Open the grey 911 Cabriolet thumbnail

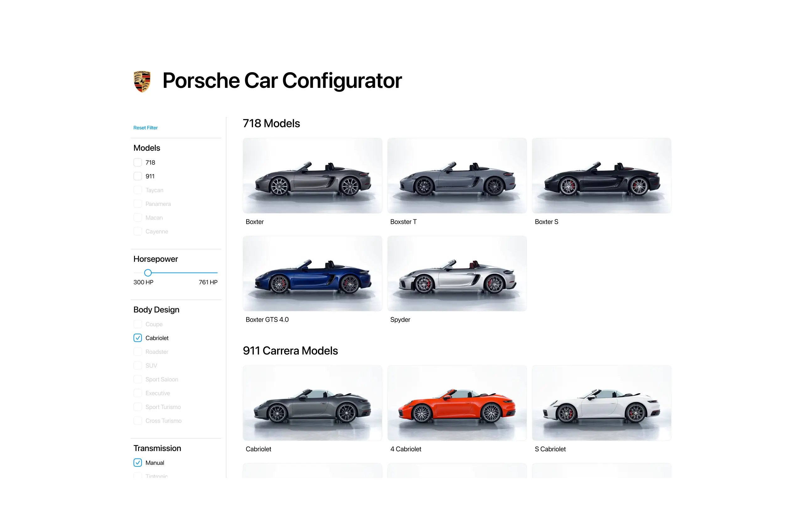click(x=313, y=403)
